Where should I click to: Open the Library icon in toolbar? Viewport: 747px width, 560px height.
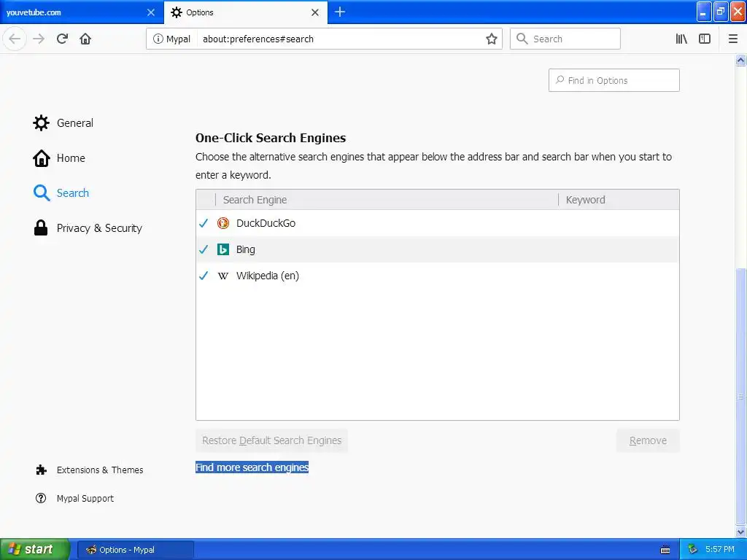coord(681,39)
